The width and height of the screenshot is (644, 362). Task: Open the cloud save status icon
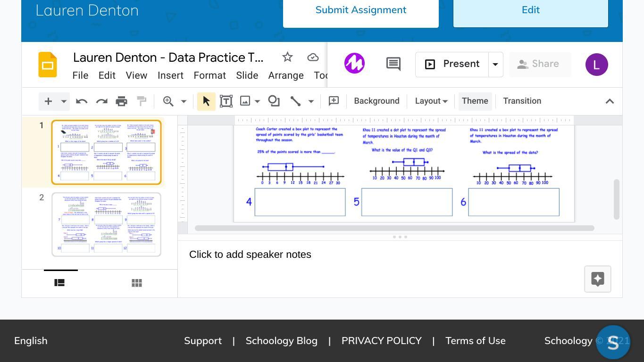coord(313,58)
